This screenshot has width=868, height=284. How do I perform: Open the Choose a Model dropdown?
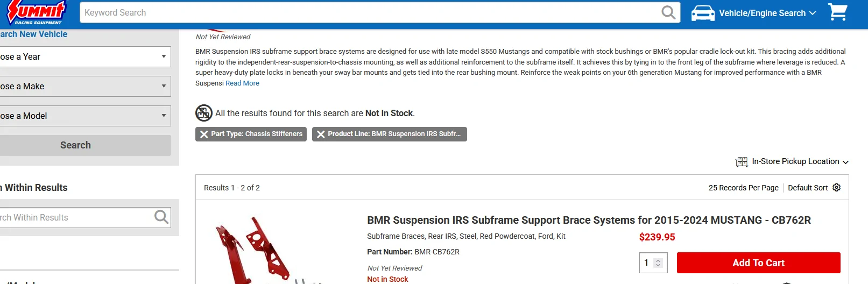coord(85,116)
